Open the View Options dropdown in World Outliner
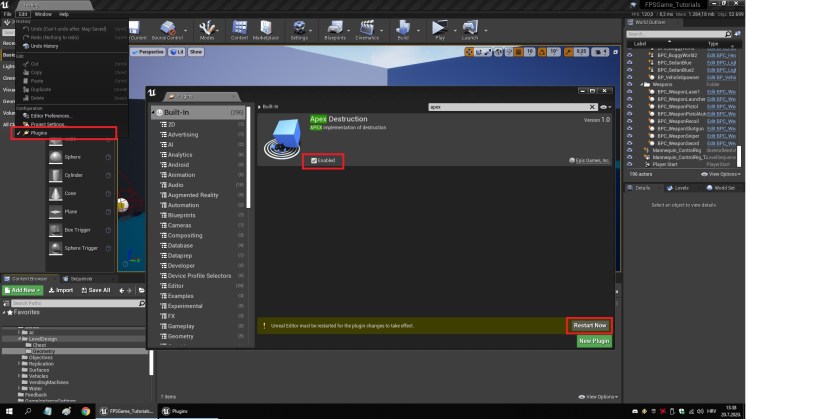The width and height of the screenshot is (840, 419). [x=720, y=173]
